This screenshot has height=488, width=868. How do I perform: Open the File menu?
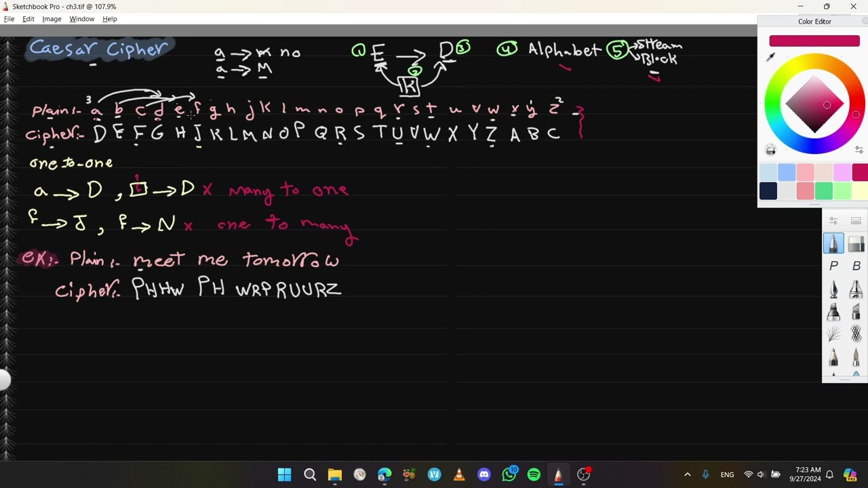[9, 19]
